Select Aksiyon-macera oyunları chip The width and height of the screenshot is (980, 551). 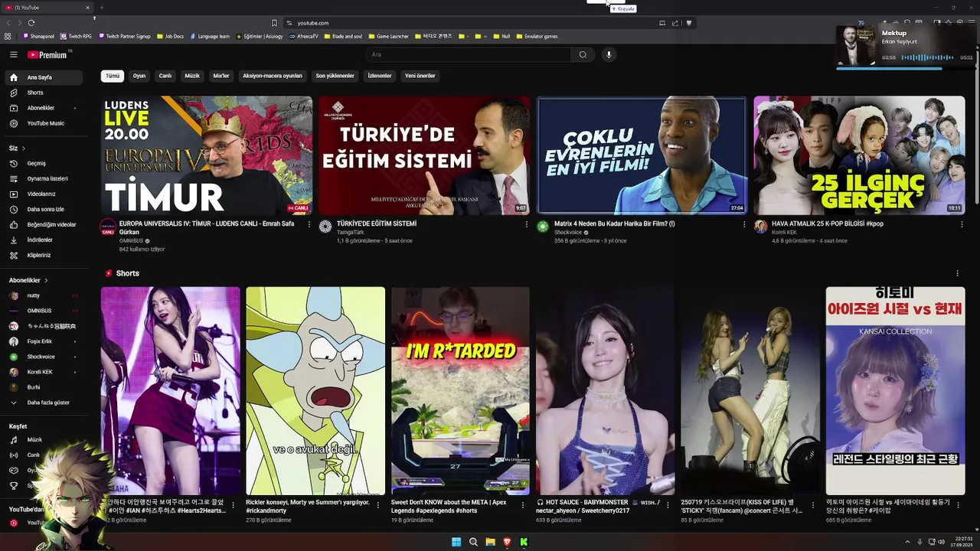tap(273, 76)
